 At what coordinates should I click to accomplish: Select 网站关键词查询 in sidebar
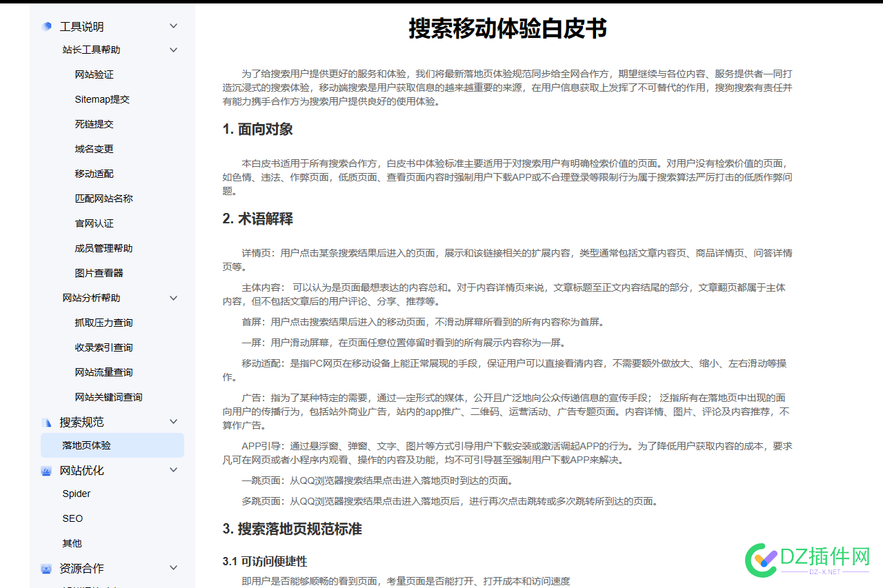pos(108,397)
